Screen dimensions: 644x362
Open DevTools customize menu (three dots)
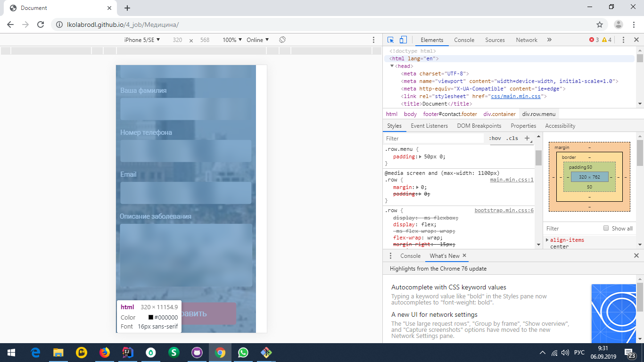click(623, 40)
